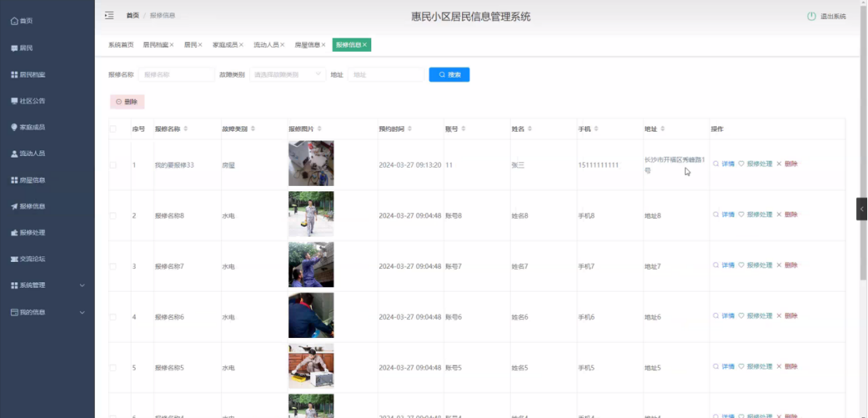Viewport: 868px width, 418px height.
Task: Click the power icon to log out
Action: (812, 16)
